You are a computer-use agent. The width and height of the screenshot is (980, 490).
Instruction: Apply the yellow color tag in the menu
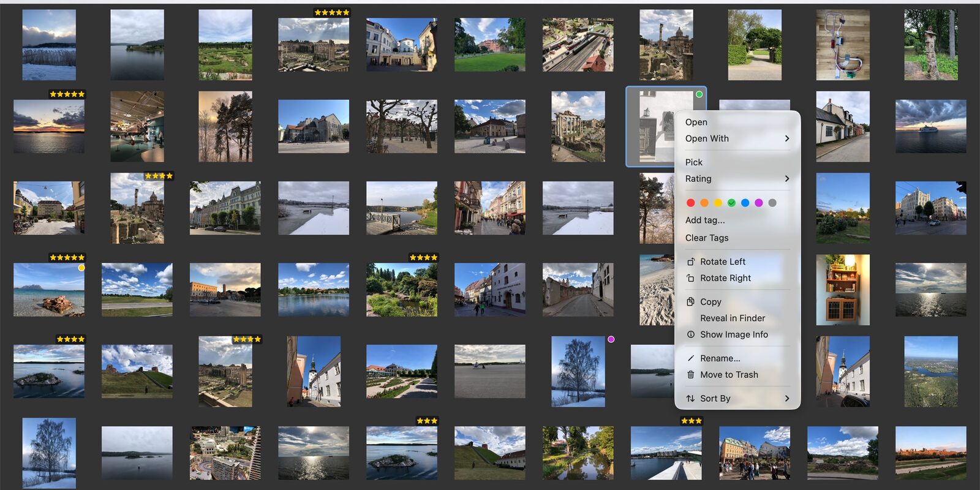click(x=718, y=203)
